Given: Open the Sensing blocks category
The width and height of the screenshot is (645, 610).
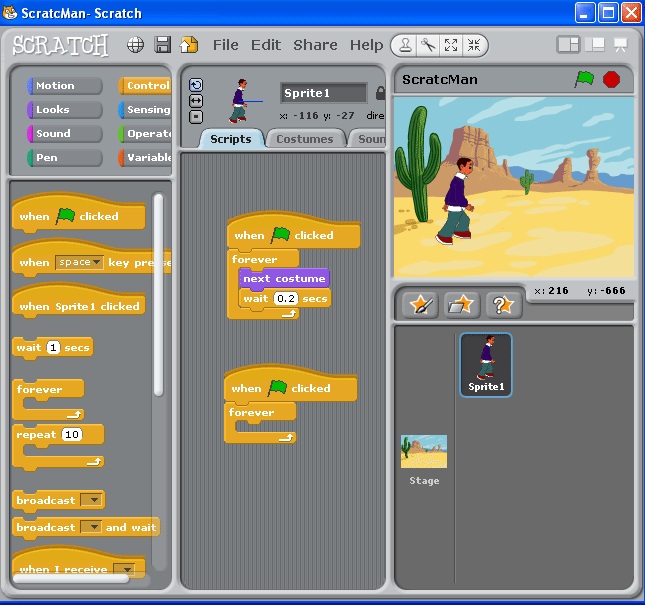Looking at the screenshot, I should point(145,109).
